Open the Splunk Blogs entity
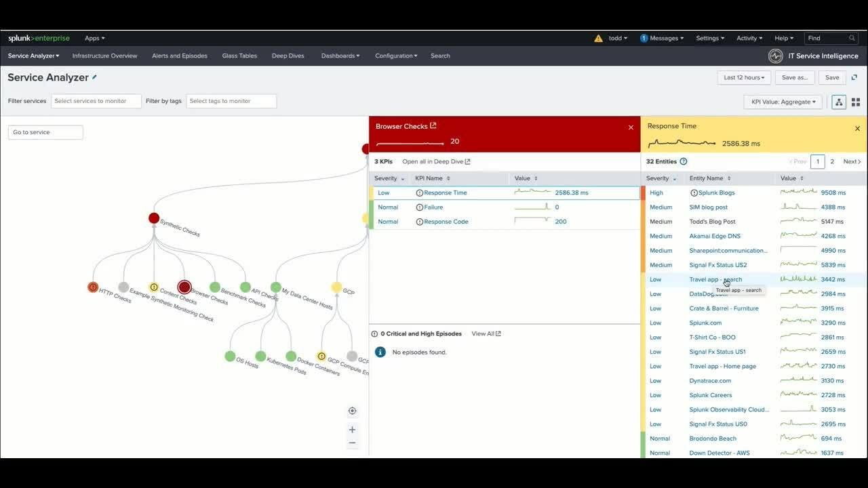The width and height of the screenshot is (868, 488). tap(717, 192)
